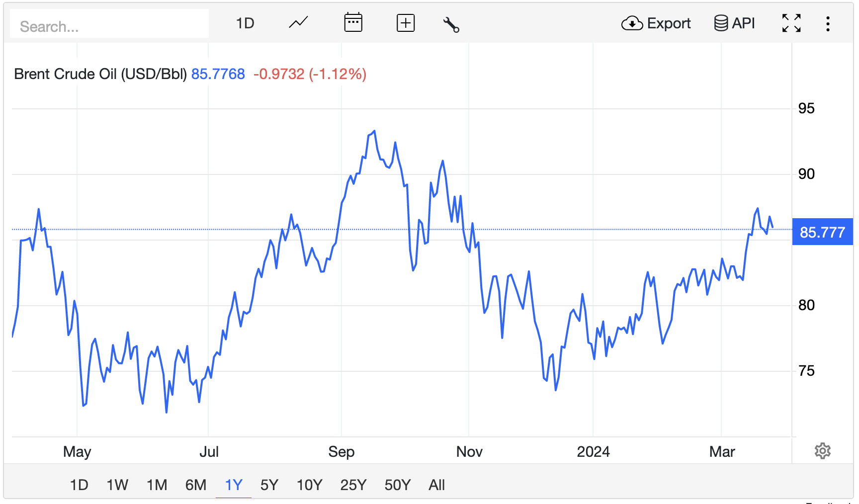Click the Nov x-axis label

pos(469,452)
